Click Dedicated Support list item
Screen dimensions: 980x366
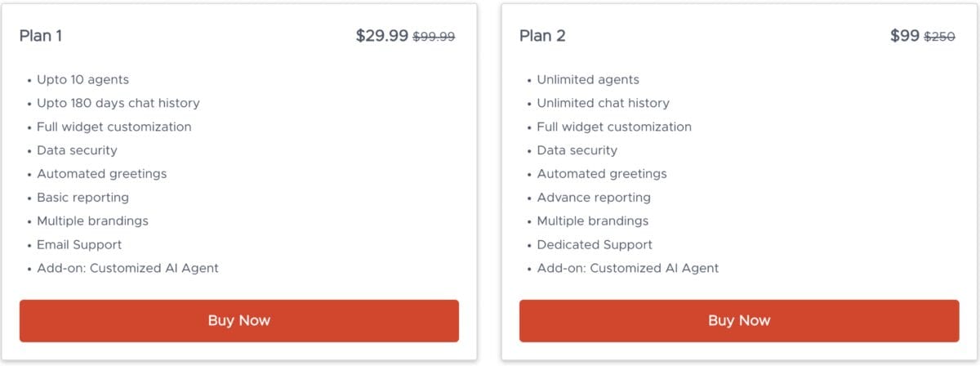595,245
